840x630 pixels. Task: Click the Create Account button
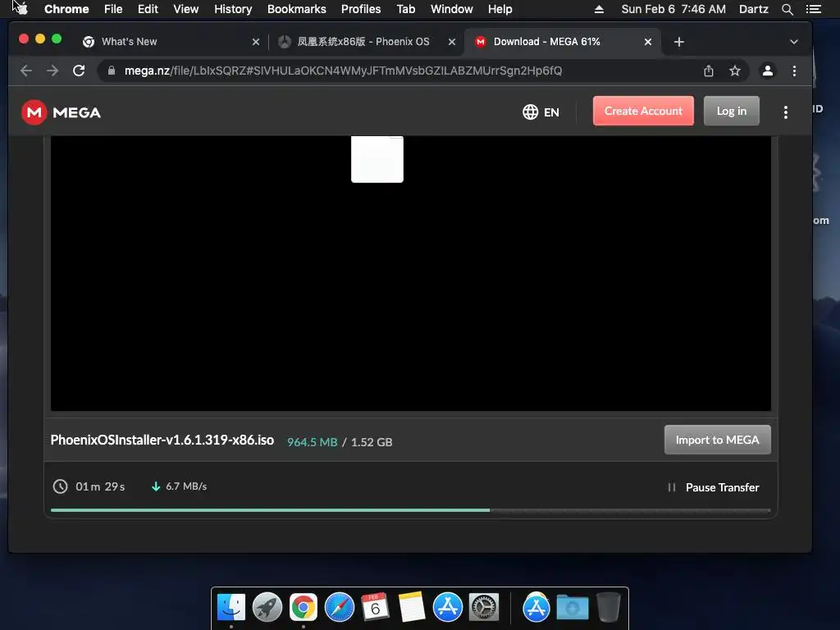click(x=643, y=111)
